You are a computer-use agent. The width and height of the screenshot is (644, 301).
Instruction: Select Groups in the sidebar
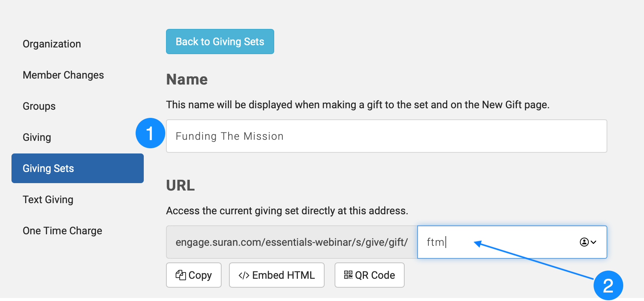(39, 106)
